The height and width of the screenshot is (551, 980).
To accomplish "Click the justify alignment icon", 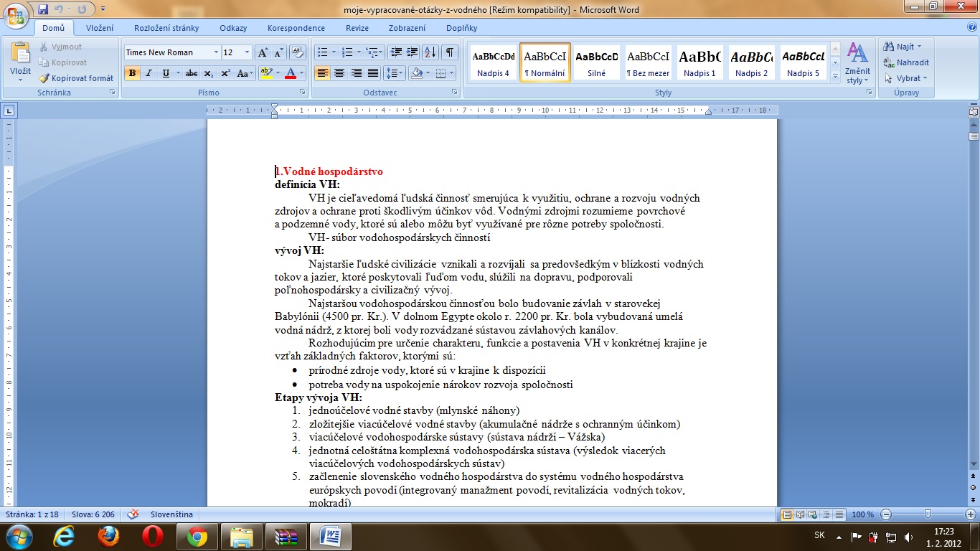I will coord(373,73).
